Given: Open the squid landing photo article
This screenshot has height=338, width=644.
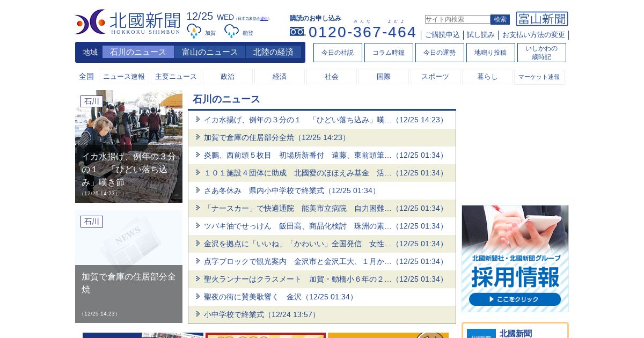Looking at the screenshot, I should pos(129,146).
